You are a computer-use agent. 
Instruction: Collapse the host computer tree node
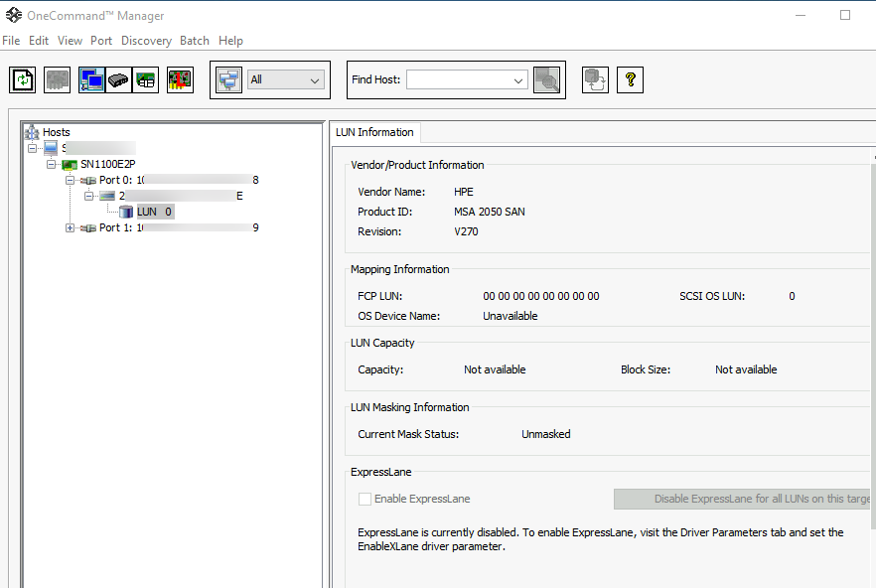pos(33,148)
